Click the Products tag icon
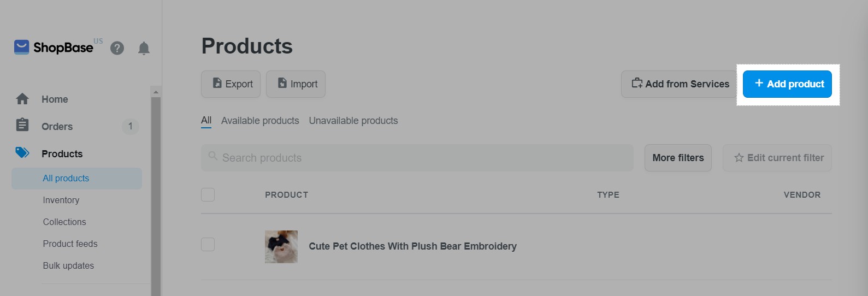 (22, 153)
